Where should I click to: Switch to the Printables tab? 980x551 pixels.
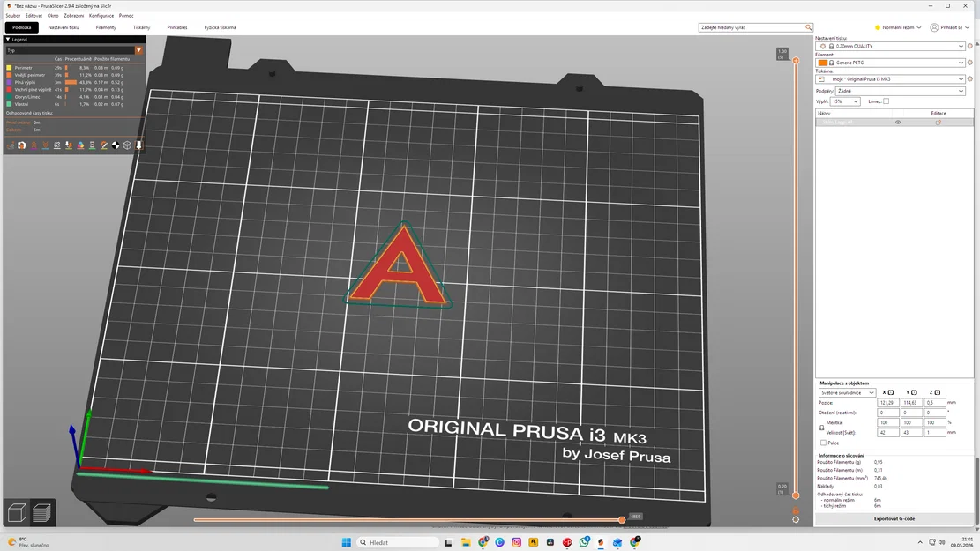click(177, 27)
